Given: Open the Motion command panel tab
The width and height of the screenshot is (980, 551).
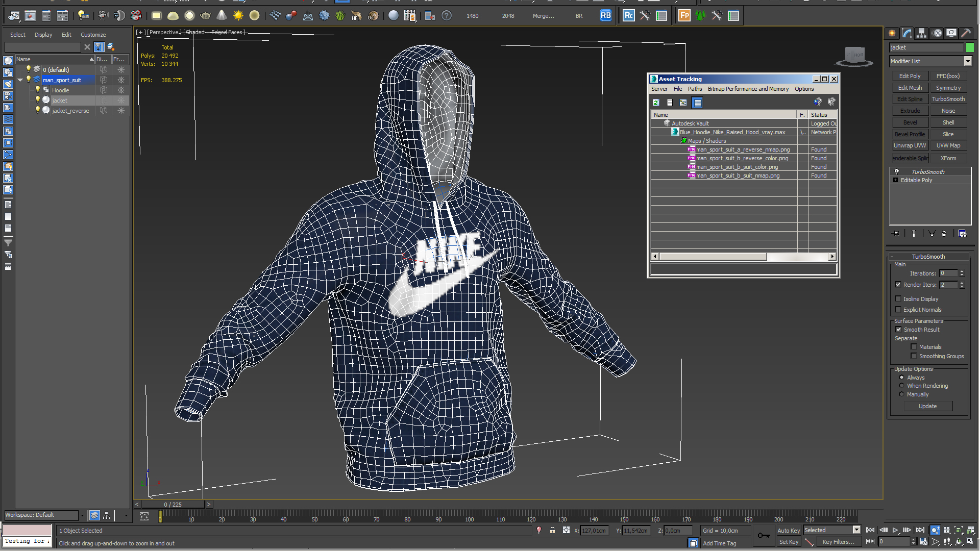Looking at the screenshot, I should tap(937, 33).
